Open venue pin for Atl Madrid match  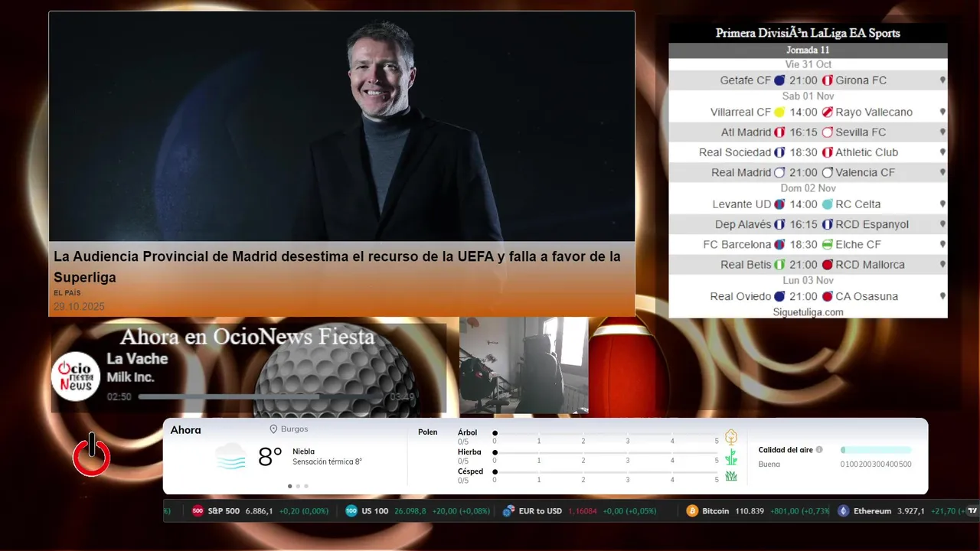pos(942,132)
